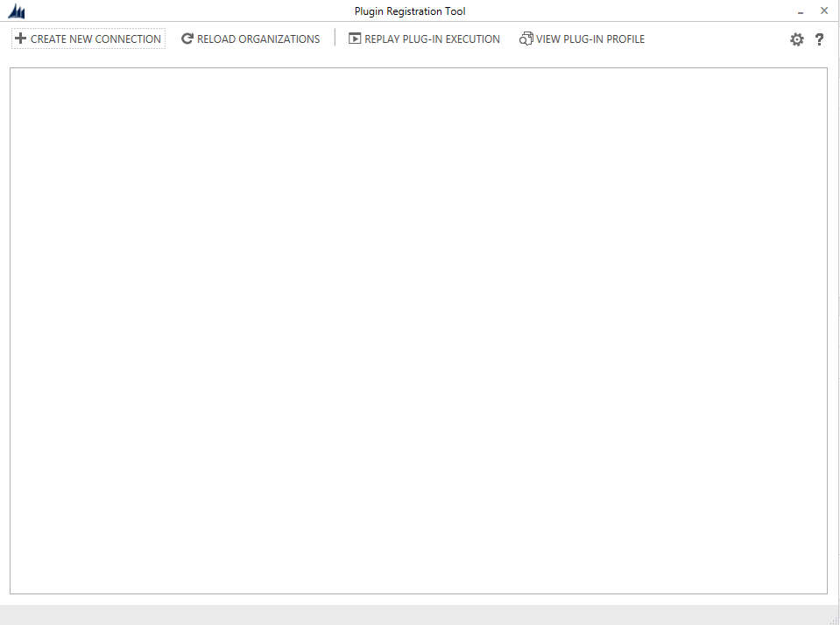Image resolution: width=840 pixels, height=625 pixels.
Task: Click the plus icon for new connection
Action: 21,39
